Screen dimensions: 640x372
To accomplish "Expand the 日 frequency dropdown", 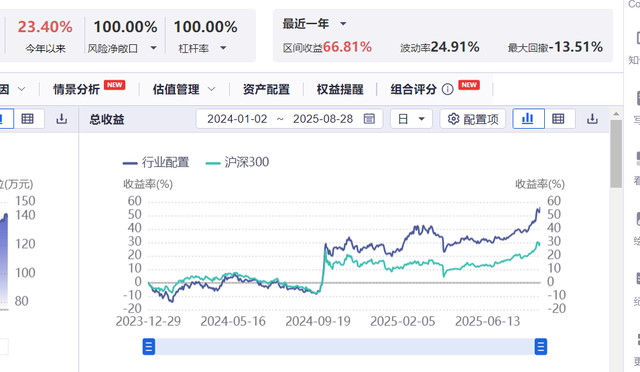I will point(411,119).
